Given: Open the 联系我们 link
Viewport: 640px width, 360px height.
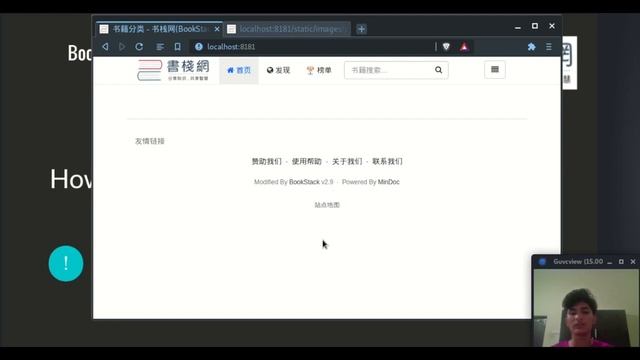Looking at the screenshot, I should tap(387, 162).
